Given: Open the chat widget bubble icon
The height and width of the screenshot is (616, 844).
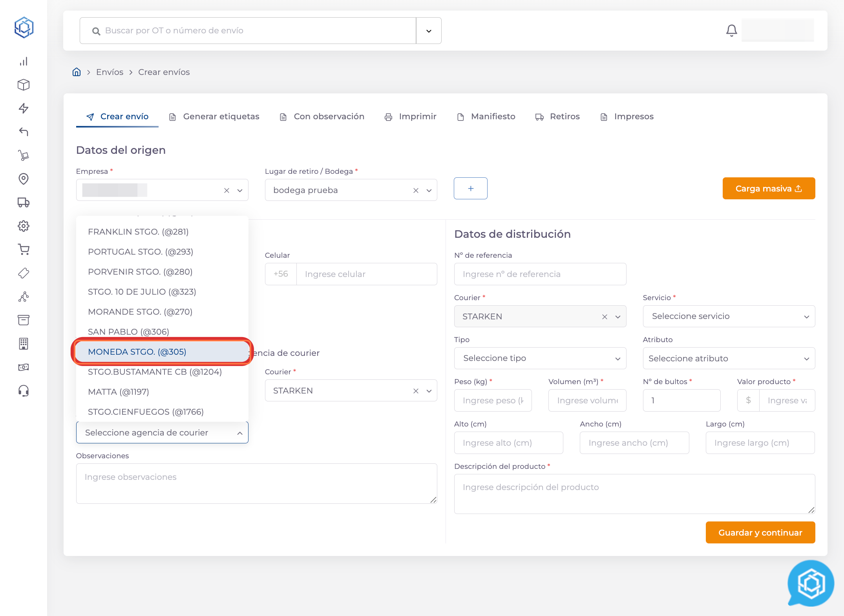Looking at the screenshot, I should coord(811,583).
